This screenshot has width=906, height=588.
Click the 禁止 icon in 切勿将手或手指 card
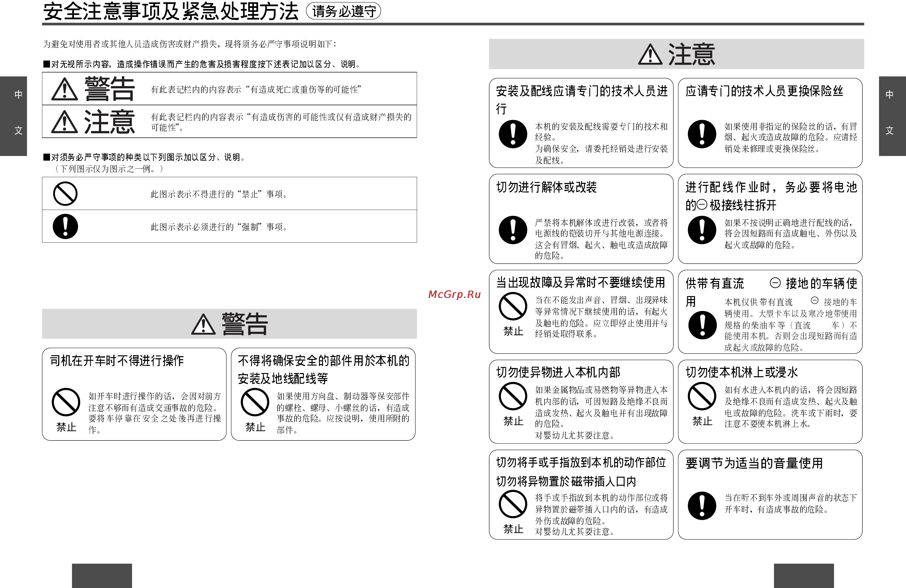click(513, 504)
